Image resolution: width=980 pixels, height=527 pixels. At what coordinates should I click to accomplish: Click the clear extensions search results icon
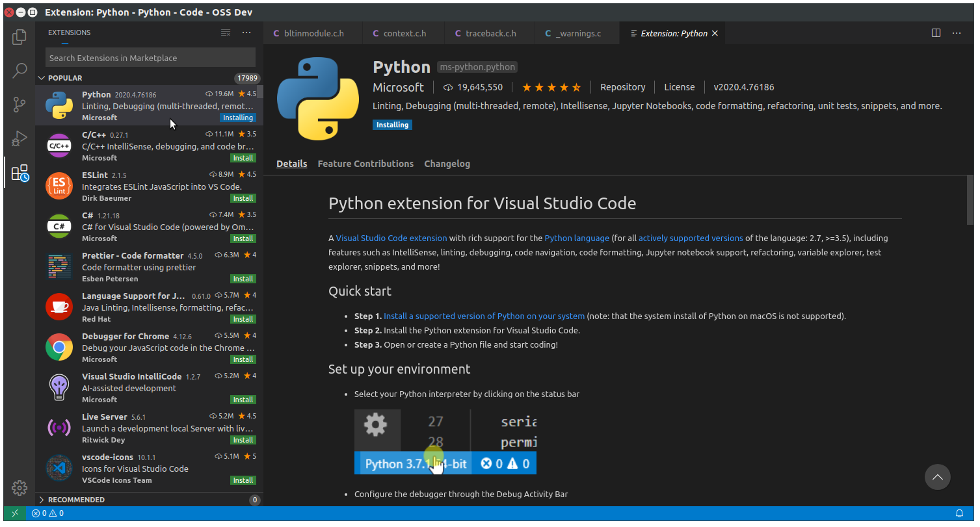[226, 32]
